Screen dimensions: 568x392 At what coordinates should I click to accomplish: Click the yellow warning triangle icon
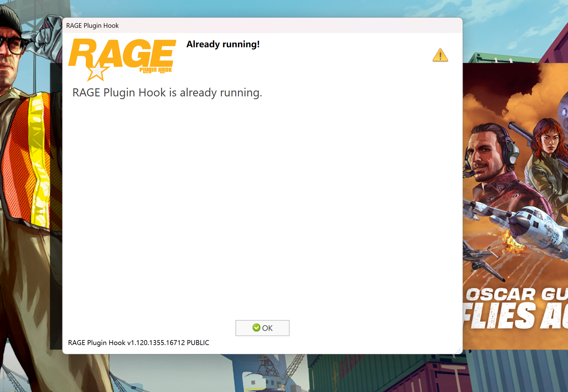coord(440,55)
